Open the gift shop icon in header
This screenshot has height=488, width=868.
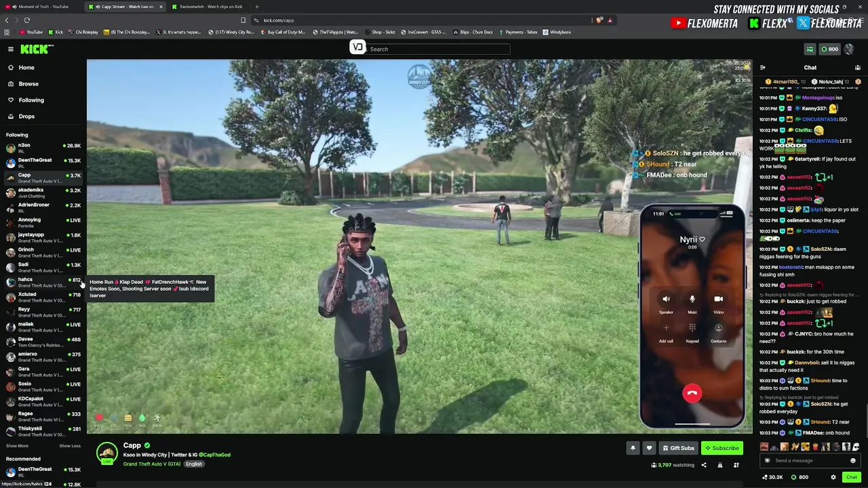tap(810, 49)
